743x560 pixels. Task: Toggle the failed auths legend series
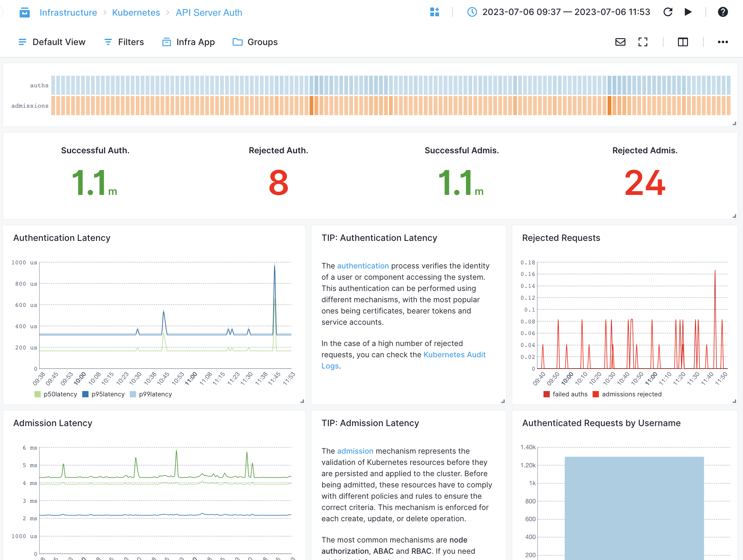pos(566,394)
